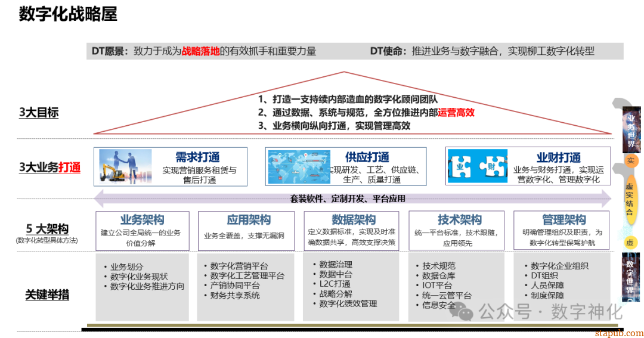Click the 数字世界 picture on the right

point(630,275)
